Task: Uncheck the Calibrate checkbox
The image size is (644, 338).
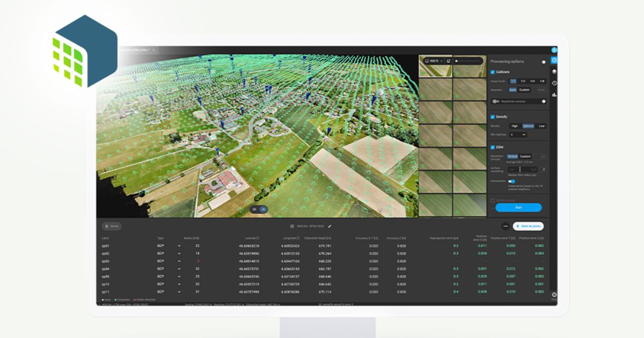Action: (492, 72)
